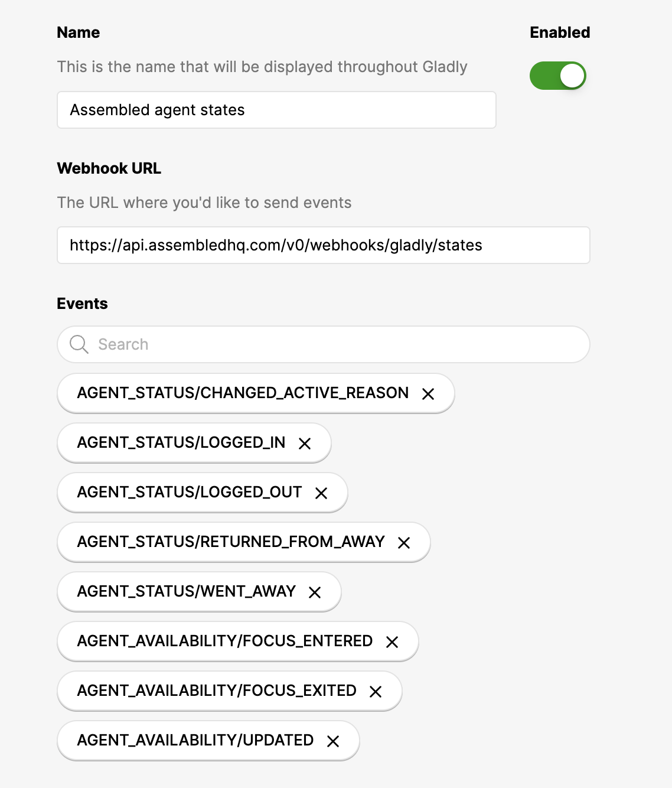The width and height of the screenshot is (672, 788).
Task: Remove the AGENT_AVAILABILITY/FOCUS_ENTERED event
Action: [392, 642]
